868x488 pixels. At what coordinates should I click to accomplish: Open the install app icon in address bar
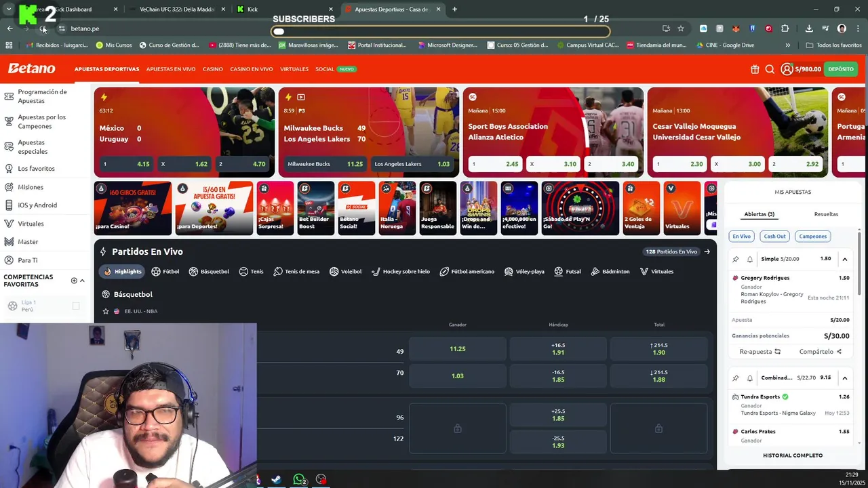[666, 28]
